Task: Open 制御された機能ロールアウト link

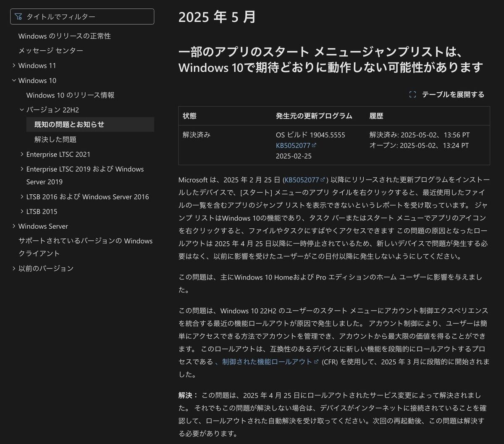Action: tap(267, 362)
